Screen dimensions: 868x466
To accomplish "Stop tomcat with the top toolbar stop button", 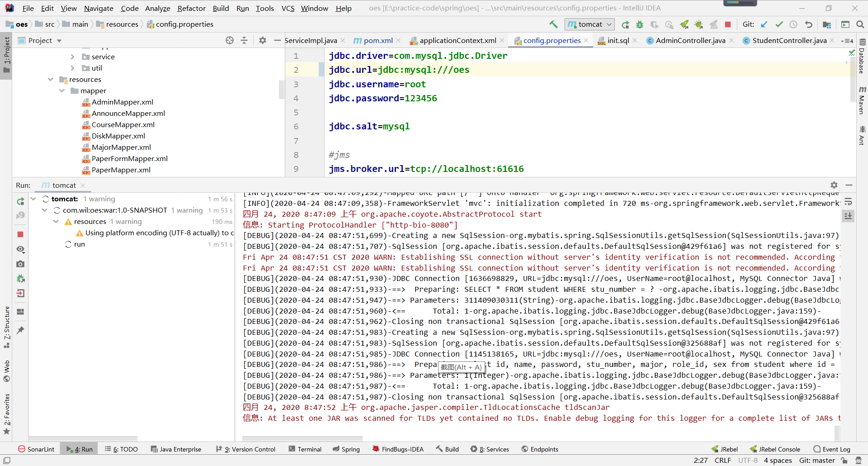I will point(728,24).
